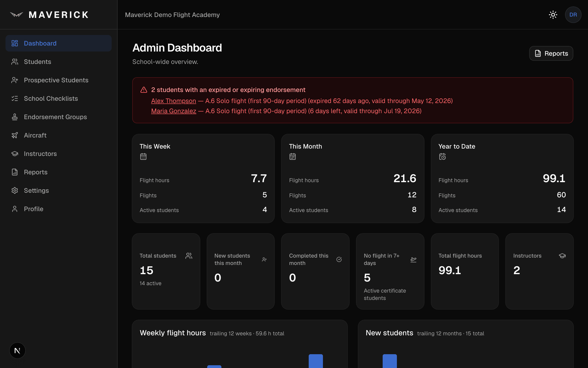Click the Dashboard grid icon in sidebar

pyautogui.click(x=15, y=43)
